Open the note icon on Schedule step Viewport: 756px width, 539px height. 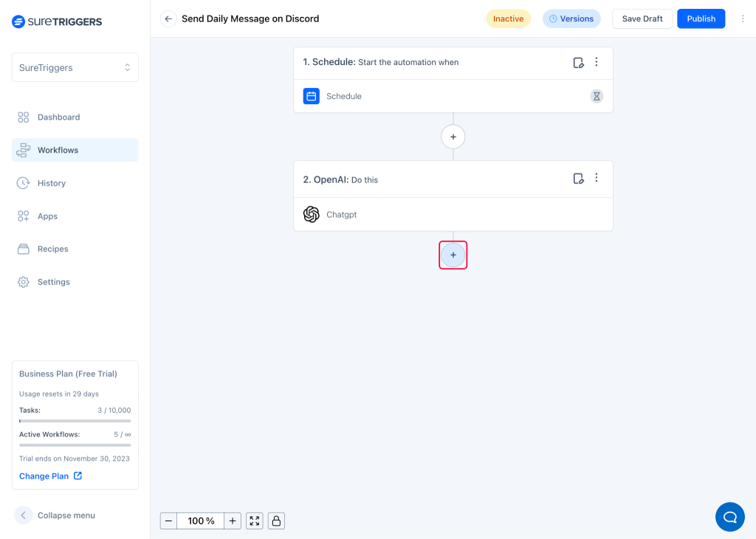(x=579, y=63)
